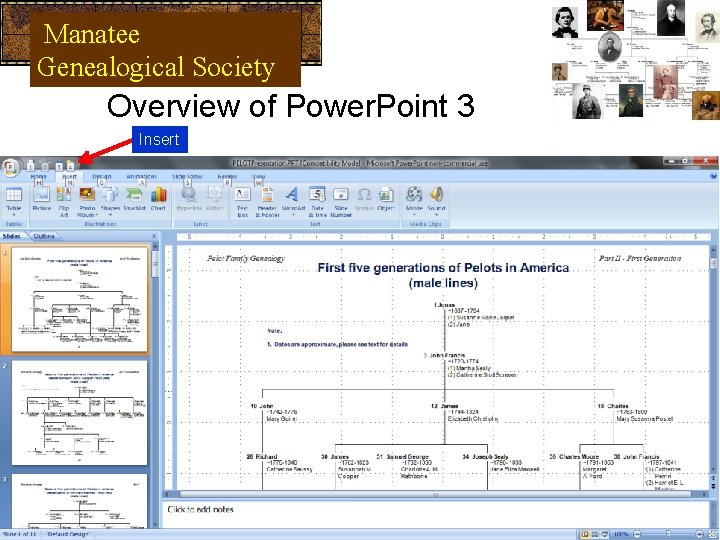Screen dimensions: 720x540
Task: Insert Date & Time
Action: tap(317, 201)
